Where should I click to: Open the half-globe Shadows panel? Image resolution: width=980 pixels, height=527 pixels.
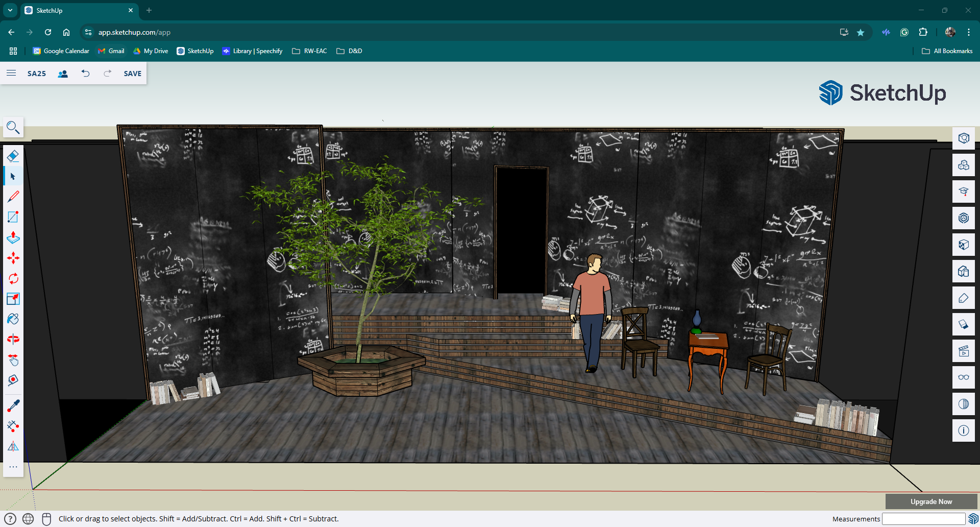coord(964,404)
